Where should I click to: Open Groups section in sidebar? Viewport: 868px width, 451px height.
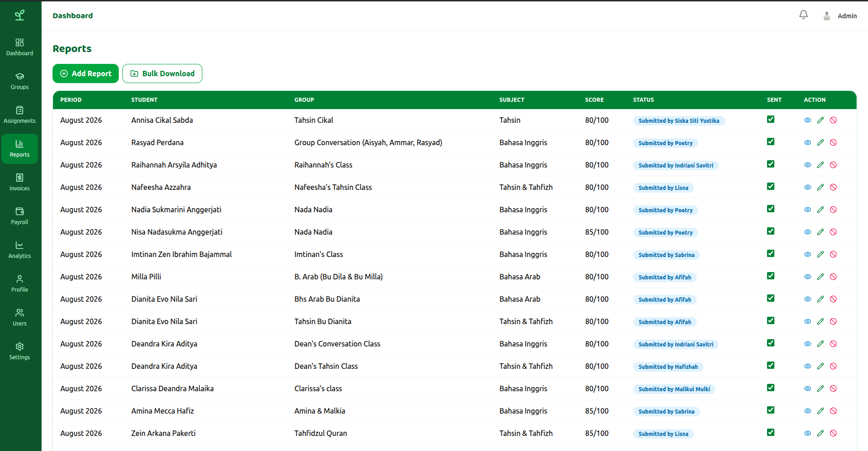[x=20, y=81]
